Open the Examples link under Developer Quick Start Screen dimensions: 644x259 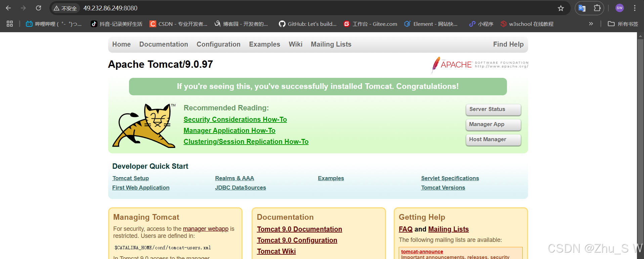[331, 178]
